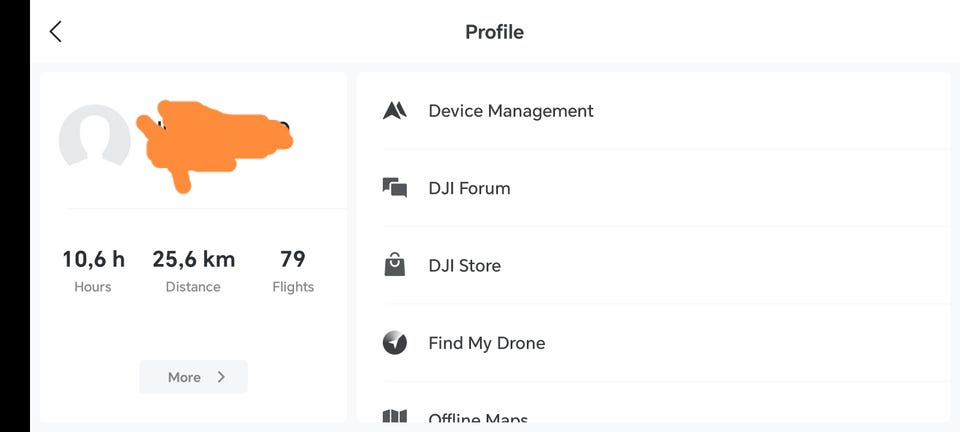This screenshot has width=960, height=432.
Task: Tap the Offline Maps map icon
Action: tap(395, 417)
